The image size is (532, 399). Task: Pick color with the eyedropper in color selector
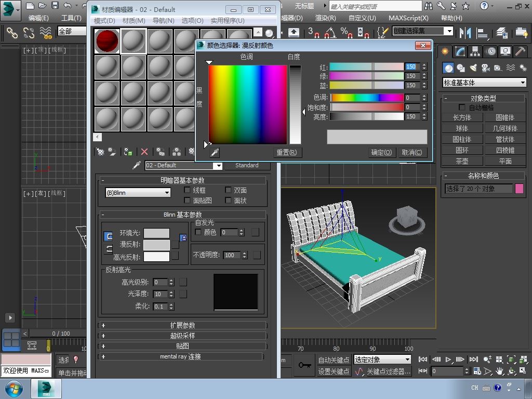click(215, 152)
